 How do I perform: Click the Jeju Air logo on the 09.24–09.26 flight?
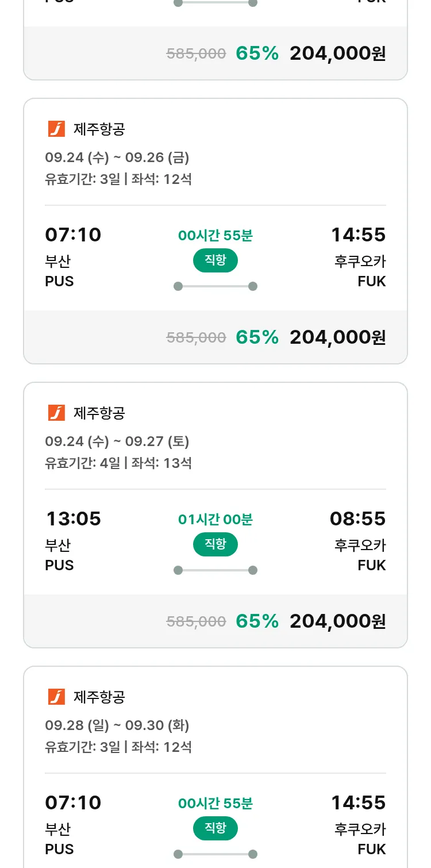coord(56,129)
